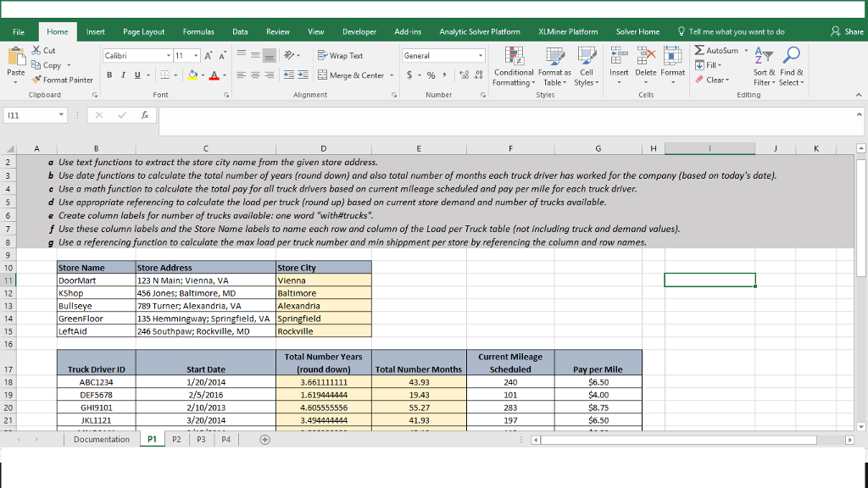Click the Cut scissors icon
The width and height of the screenshot is (868, 488).
[36, 50]
